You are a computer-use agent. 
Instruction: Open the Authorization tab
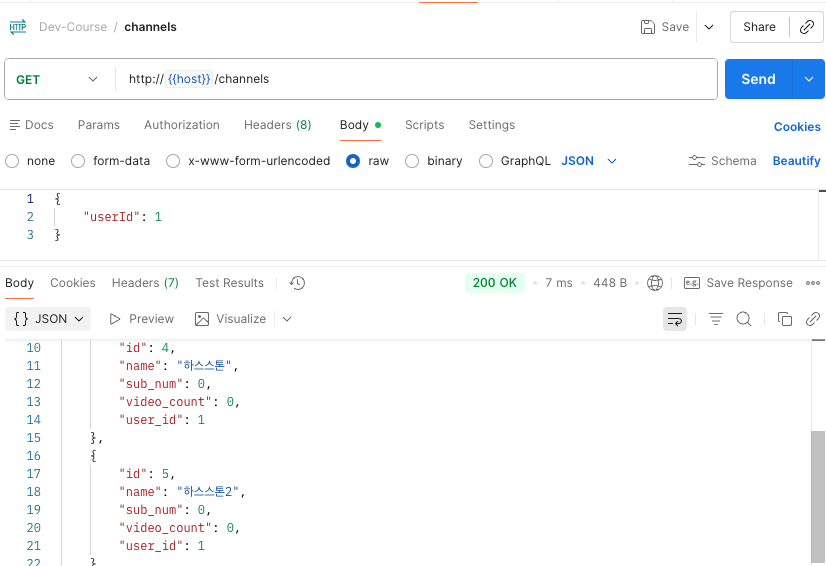click(x=182, y=125)
